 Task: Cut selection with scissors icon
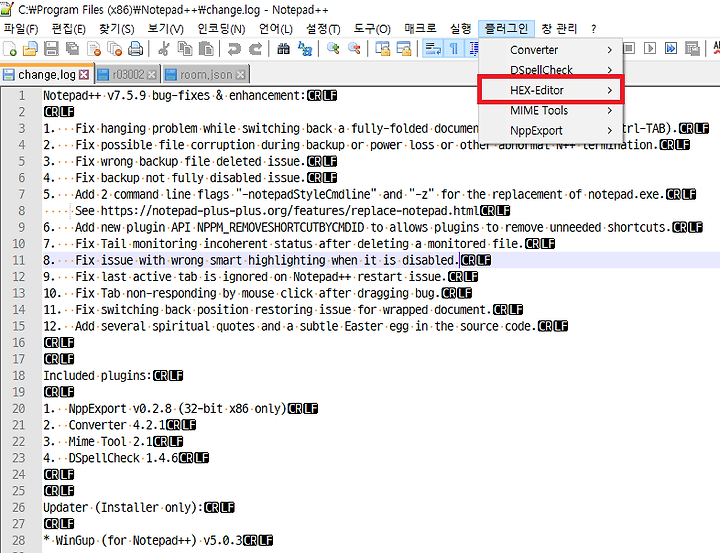(x=163, y=49)
